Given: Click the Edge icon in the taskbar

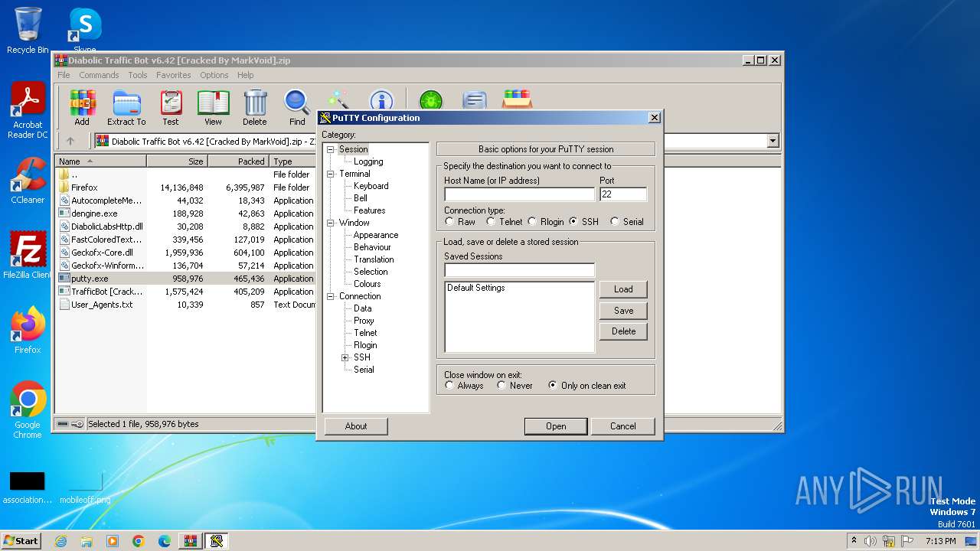Looking at the screenshot, I should (165, 541).
